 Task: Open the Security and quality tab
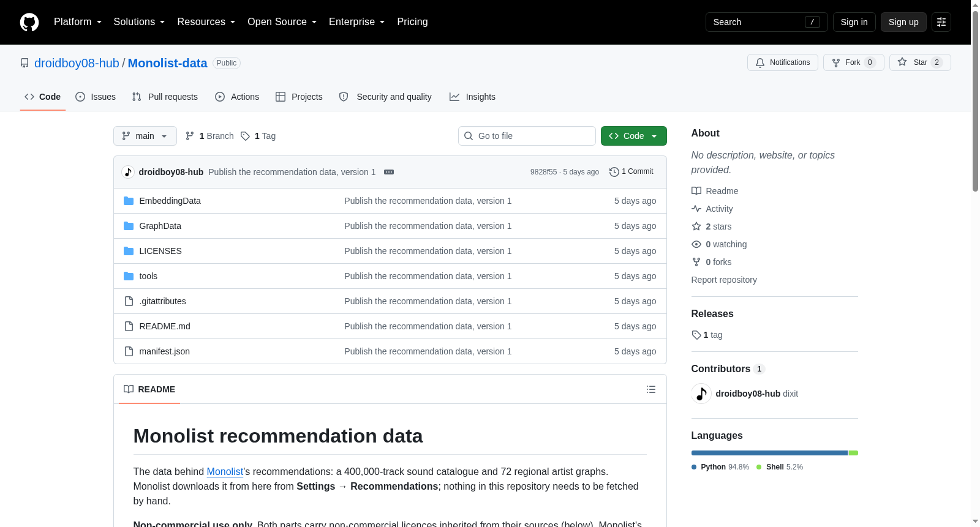coord(385,97)
